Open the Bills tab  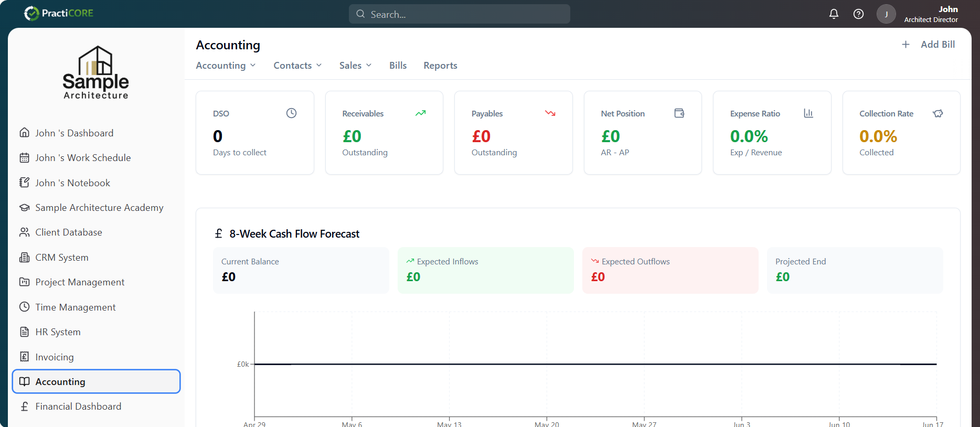398,66
